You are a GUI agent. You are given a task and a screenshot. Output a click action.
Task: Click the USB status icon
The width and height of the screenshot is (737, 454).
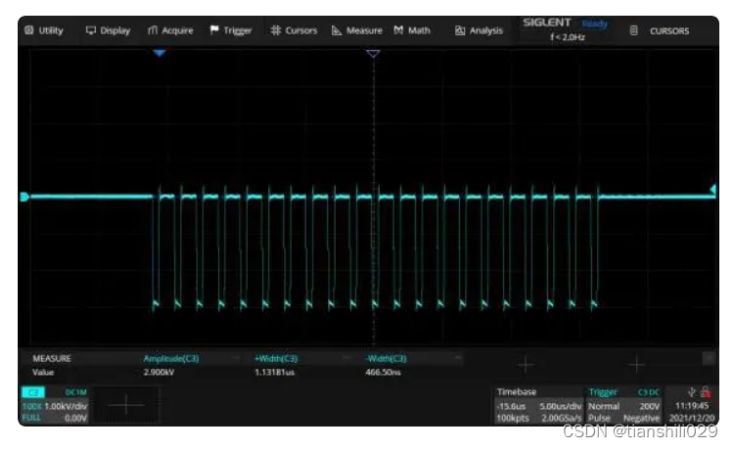click(691, 392)
